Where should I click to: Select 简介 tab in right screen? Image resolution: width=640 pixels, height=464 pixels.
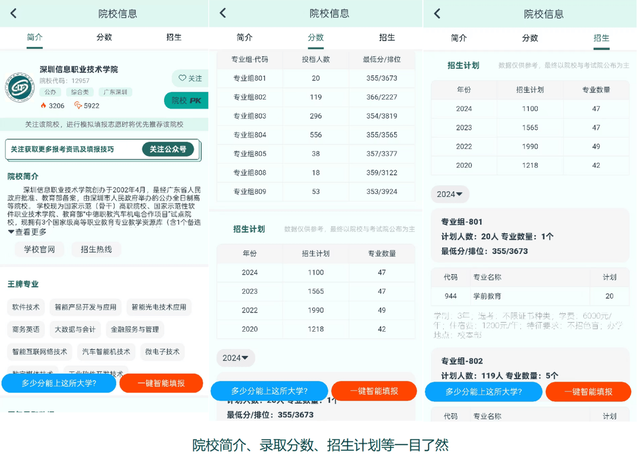(x=459, y=38)
